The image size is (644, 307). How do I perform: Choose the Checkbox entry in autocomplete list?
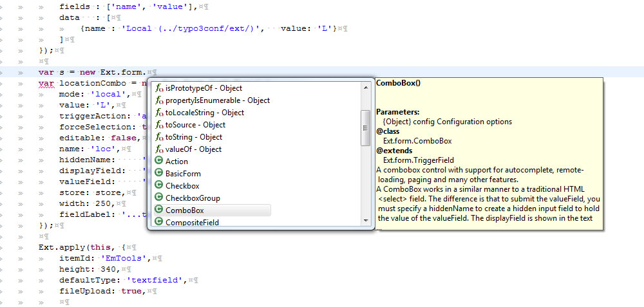coord(182,186)
